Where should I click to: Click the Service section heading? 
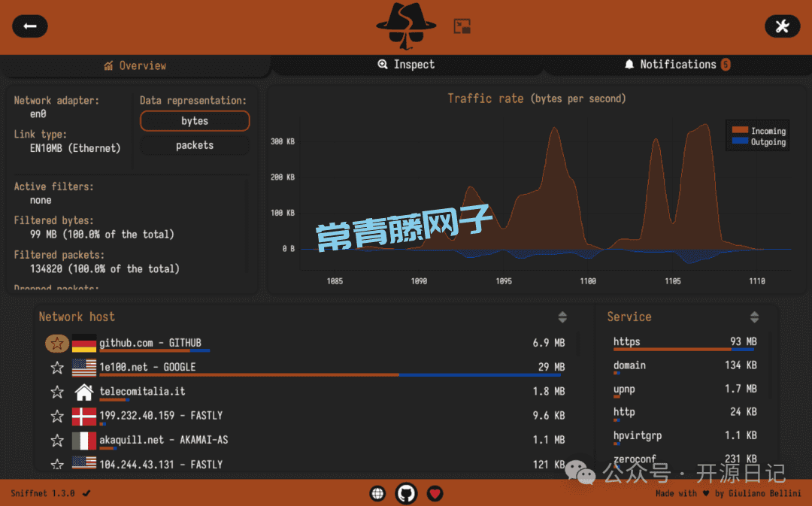629,317
